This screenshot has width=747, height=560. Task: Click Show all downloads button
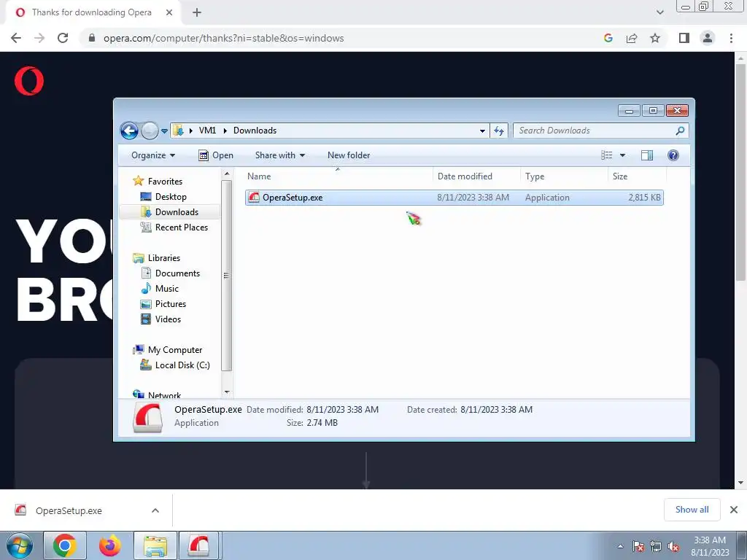(x=692, y=510)
